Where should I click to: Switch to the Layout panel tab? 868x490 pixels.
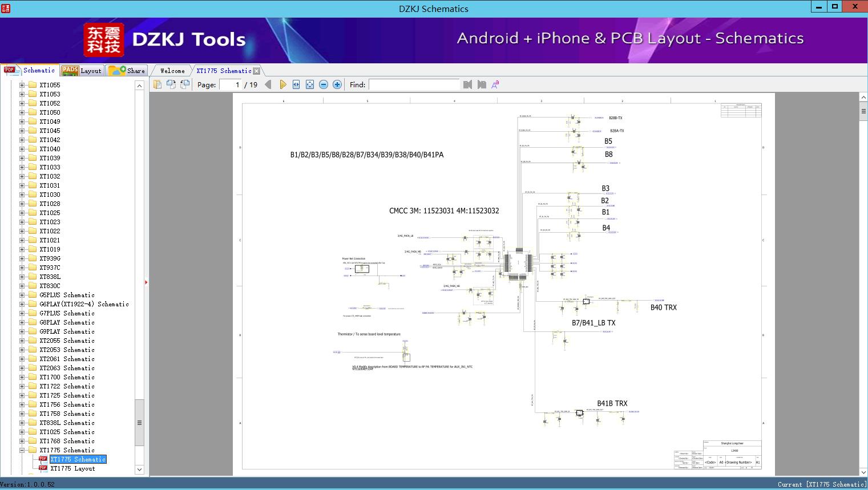pyautogui.click(x=82, y=71)
